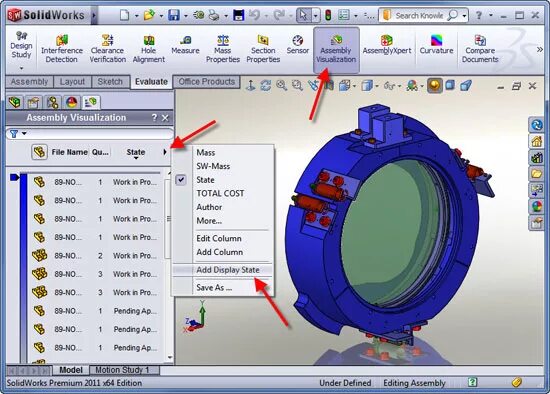Toggle flat/nested view icon beside File Name
550x394 pixels.
pos(39,152)
